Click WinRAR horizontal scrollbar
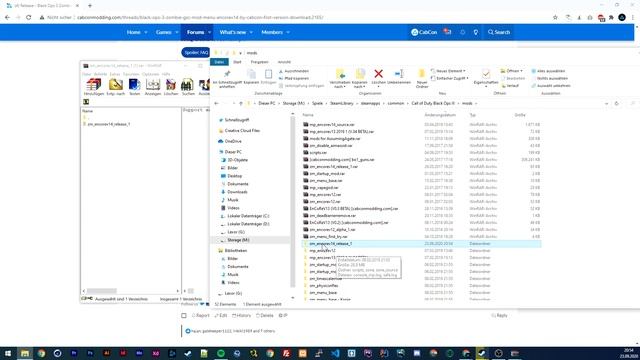This screenshot has width=640, height=360. [102, 291]
